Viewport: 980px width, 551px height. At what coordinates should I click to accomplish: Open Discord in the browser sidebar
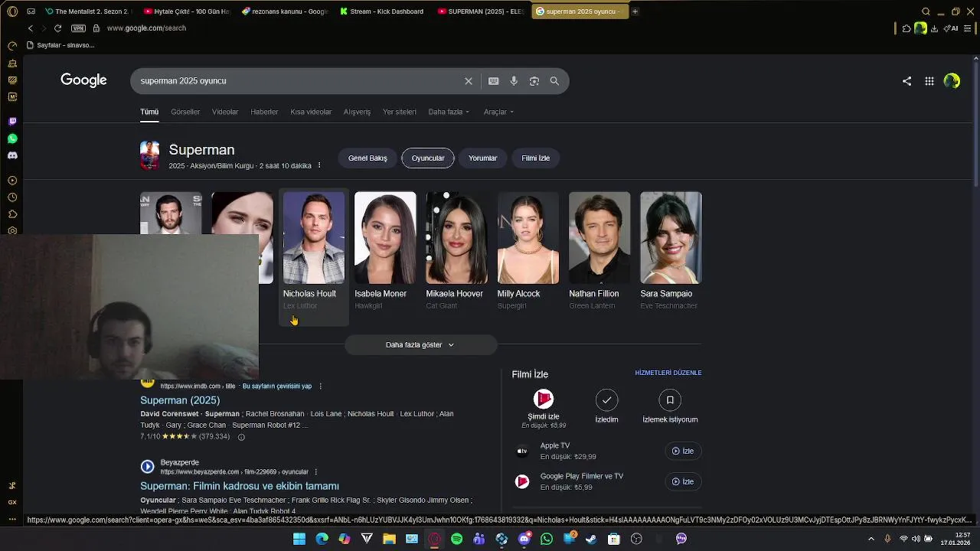click(12, 155)
